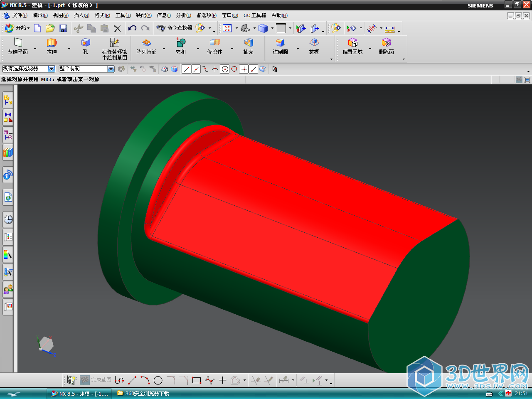The image size is (532, 399).
Task: Select the 偏置区域 offset region tool
Action: (352, 46)
